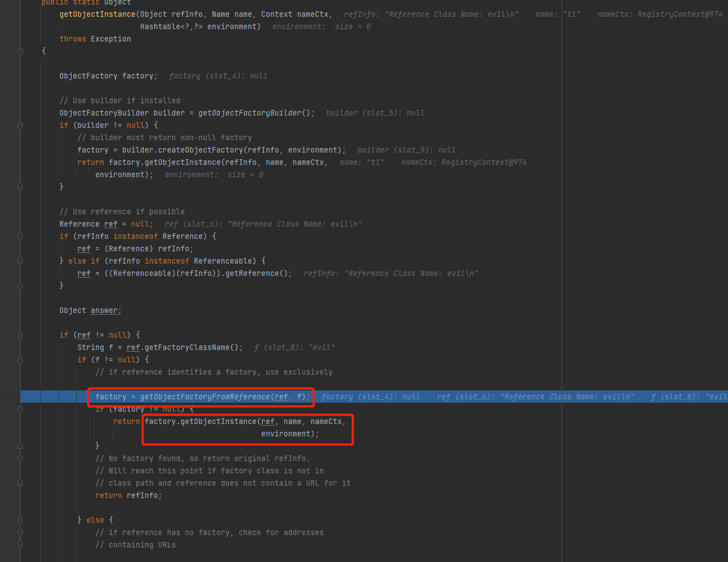Image resolution: width=728 pixels, height=562 pixels.
Task: Click the getReference() call on Referenceable line
Action: pos(256,273)
